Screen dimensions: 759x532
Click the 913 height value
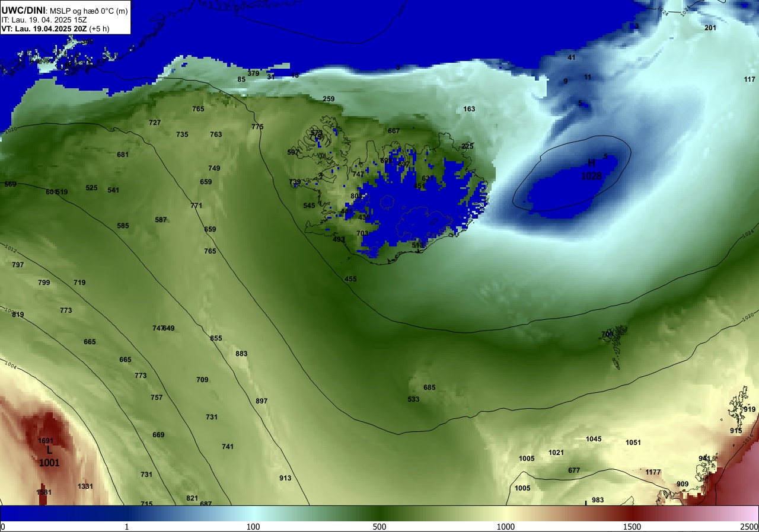tap(285, 478)
